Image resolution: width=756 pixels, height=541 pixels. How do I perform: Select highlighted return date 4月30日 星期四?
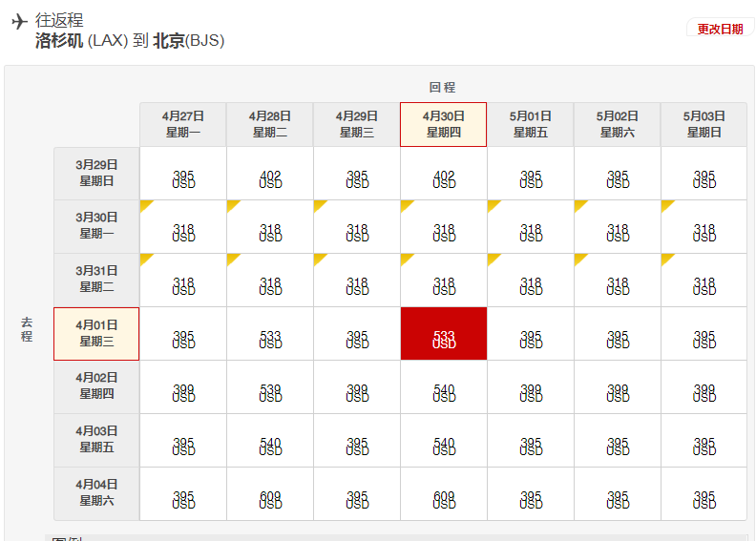444,124
